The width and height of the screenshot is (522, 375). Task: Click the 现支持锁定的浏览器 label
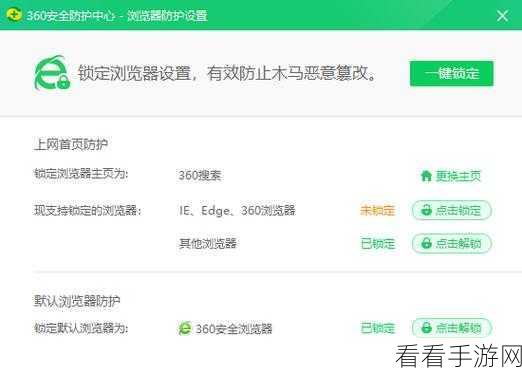[87, 210]
